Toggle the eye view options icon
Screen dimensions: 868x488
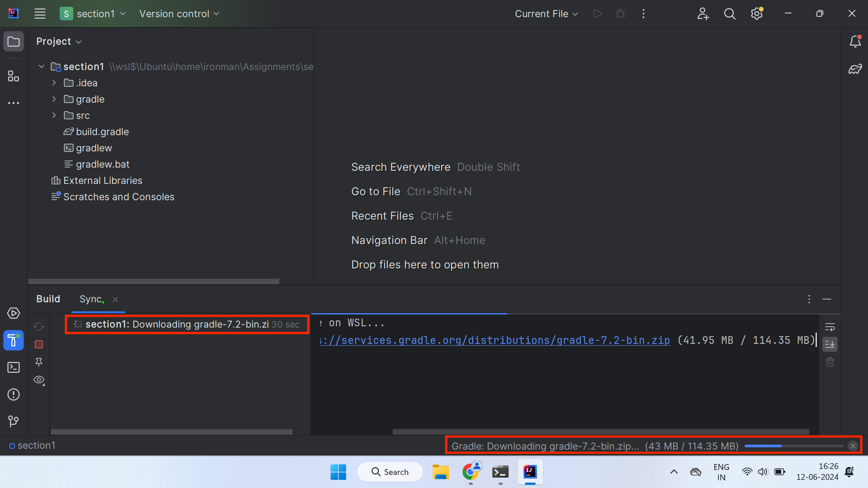pyautogui.click(x=39, y=380)
